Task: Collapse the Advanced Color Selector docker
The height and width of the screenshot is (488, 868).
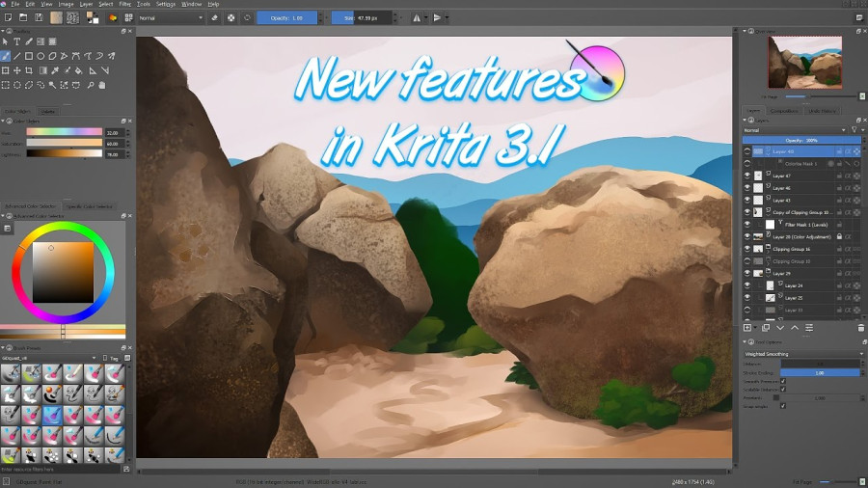Action: coord(3,216)
